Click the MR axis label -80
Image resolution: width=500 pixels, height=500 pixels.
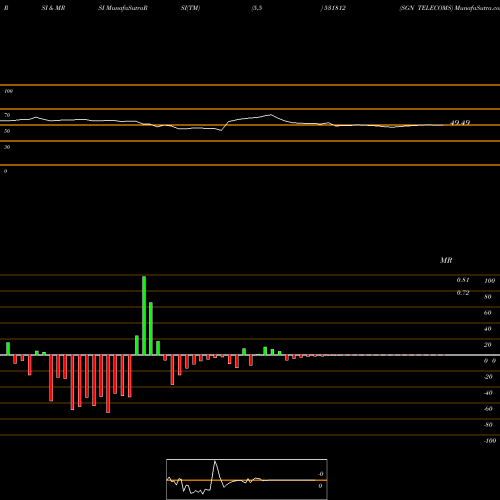(x=488, y=425)
